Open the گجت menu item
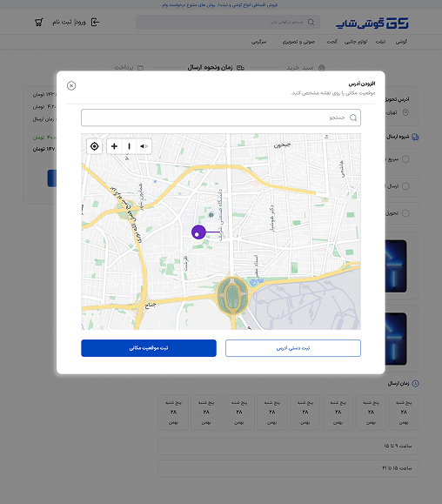Image resolution: width=442 pixels, height=504 pixels. tap(331, 42)
